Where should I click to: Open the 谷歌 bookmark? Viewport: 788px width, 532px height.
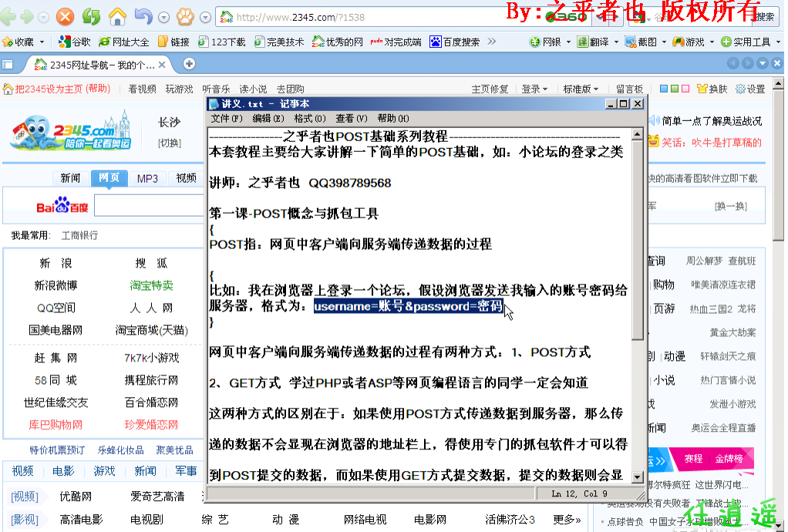pyautogui.click(x=74, y=42)
